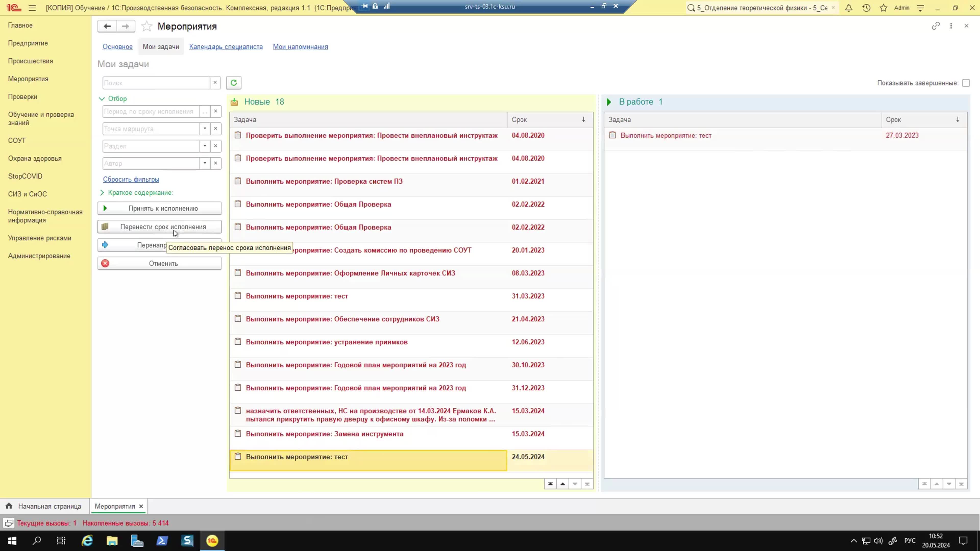Open the main hamburger menu
This screenshot has height=551, width=980.
32,8
